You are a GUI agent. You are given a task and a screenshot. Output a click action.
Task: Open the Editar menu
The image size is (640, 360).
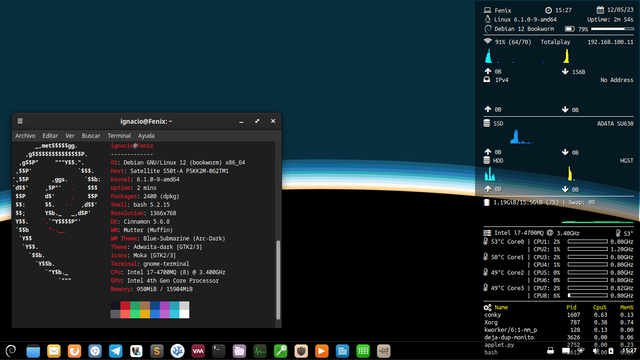click(50, 136)
